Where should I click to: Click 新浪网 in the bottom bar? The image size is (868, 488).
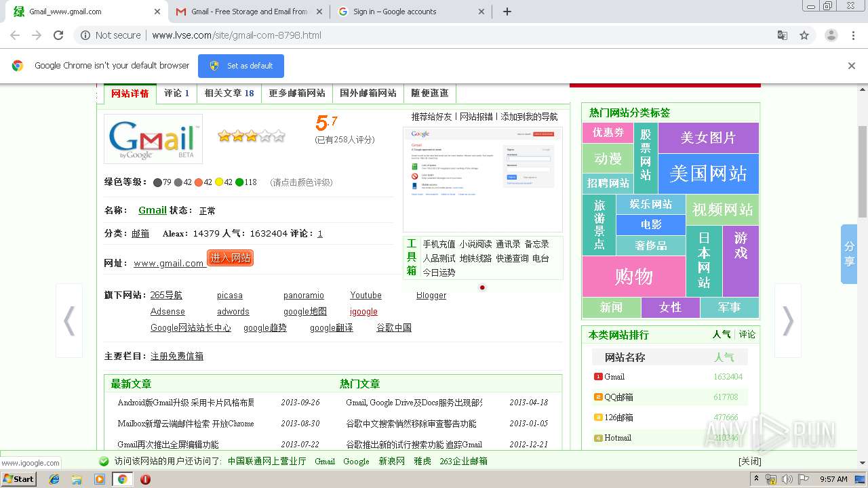click(391, 462)
